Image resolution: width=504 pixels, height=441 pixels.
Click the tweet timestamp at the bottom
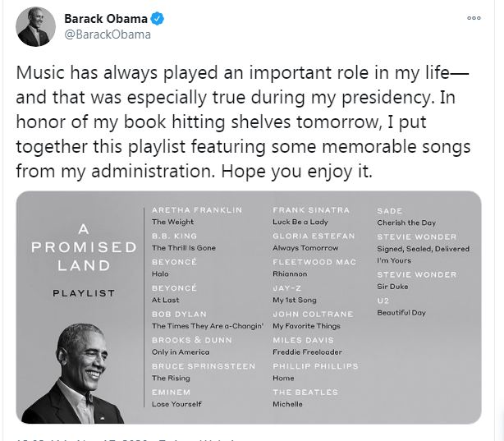click(x=82, y=438)
